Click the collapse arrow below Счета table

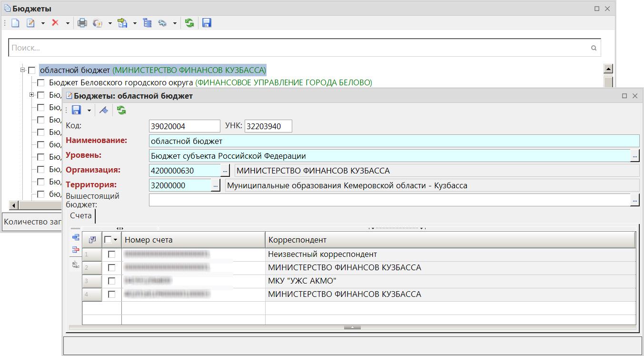point(352,327)
